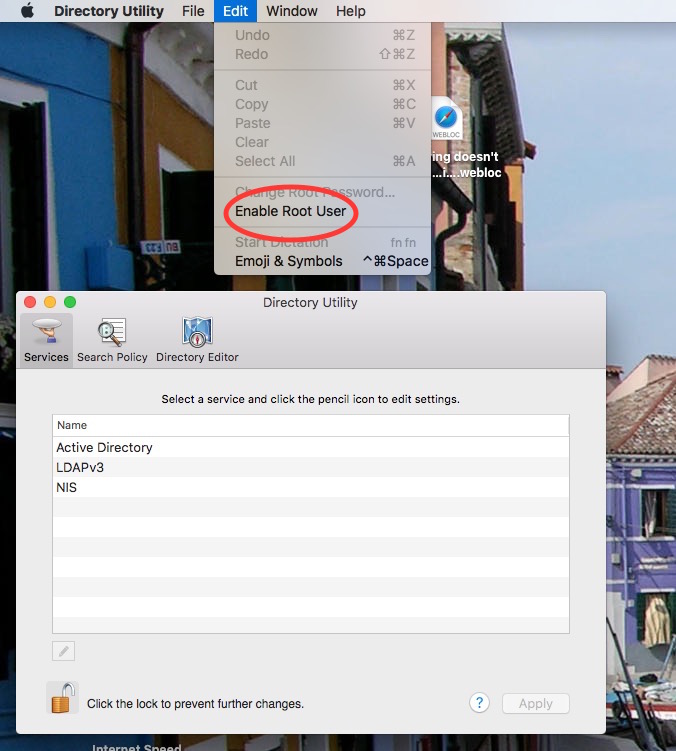This screenshot has height=751, width=676.
Task: Select the LDAPv3 service row
Action: pos(310,467)
